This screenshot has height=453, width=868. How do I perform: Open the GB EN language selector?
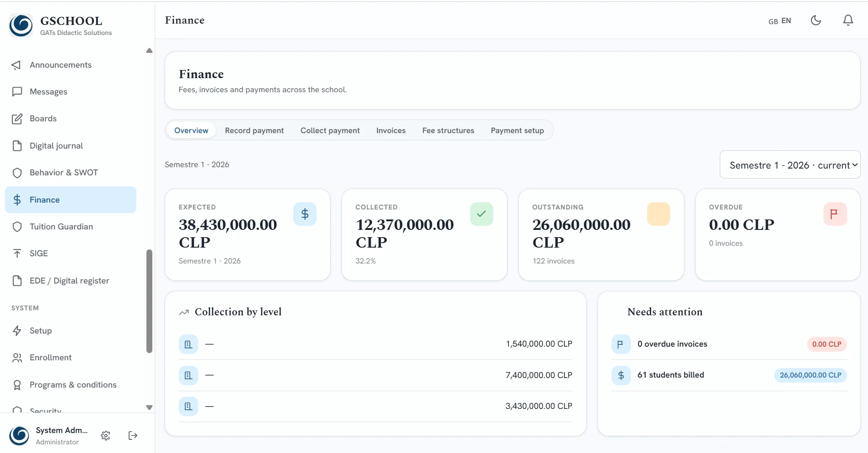pos(779,21)
